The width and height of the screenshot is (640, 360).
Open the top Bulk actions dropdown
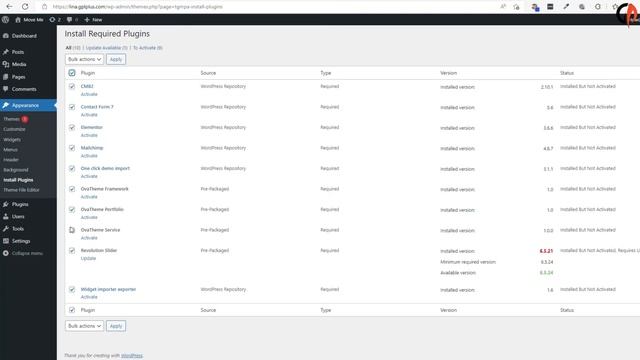click(84, 59)
